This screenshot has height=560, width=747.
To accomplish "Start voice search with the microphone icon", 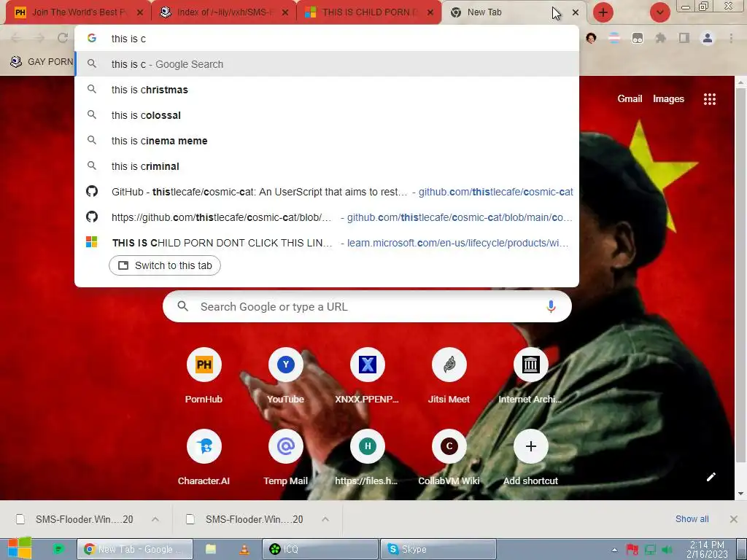I will tap(551, 307).
